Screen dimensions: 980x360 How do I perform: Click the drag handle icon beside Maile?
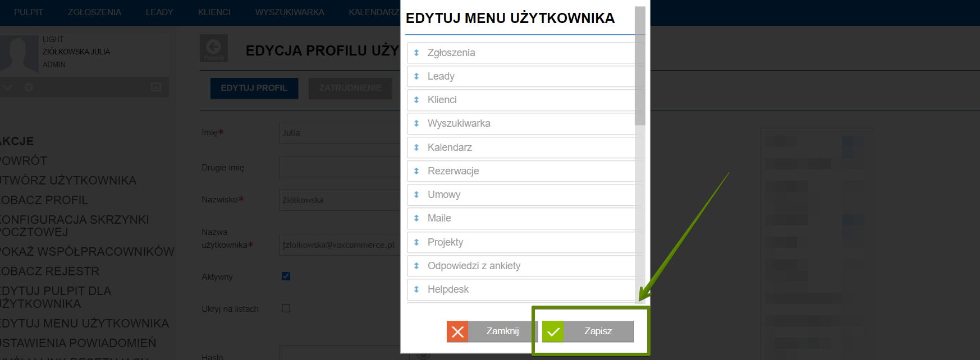[416, 218]
